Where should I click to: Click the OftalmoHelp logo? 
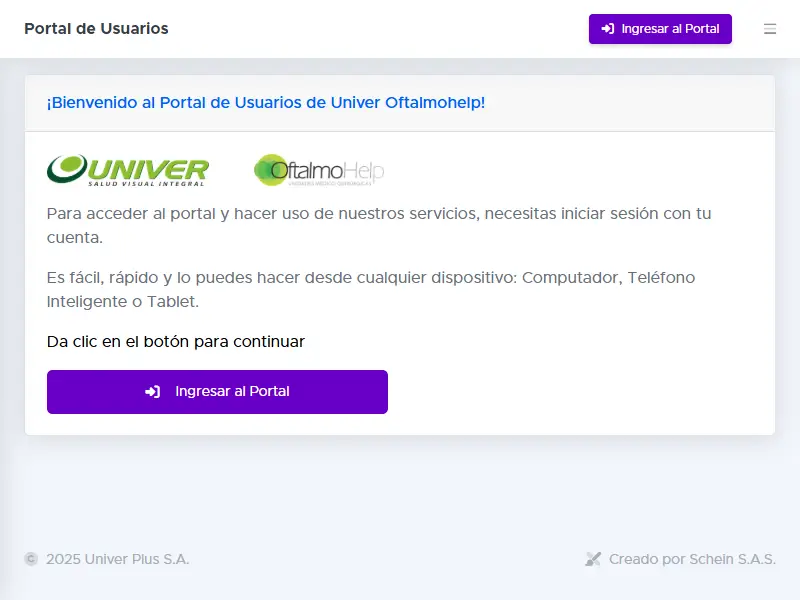319,170
